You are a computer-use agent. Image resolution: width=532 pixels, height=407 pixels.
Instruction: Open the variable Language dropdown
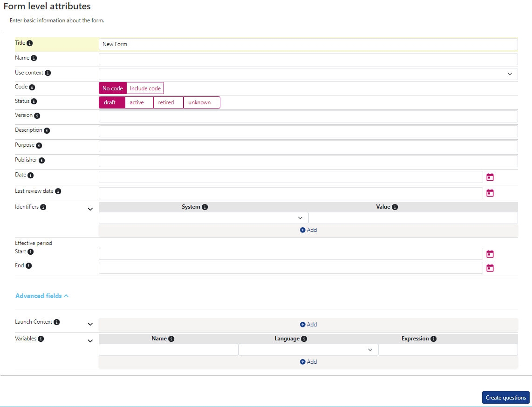click(370, 349)
